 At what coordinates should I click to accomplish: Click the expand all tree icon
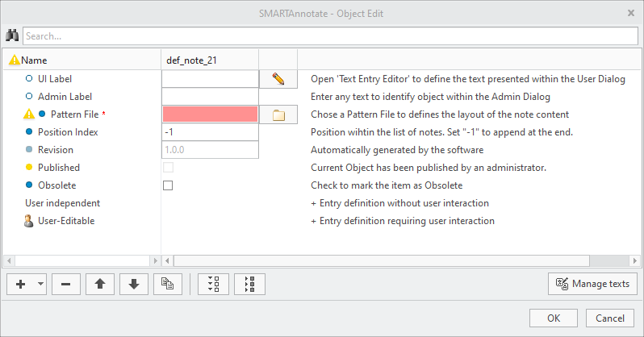(213, 284)
